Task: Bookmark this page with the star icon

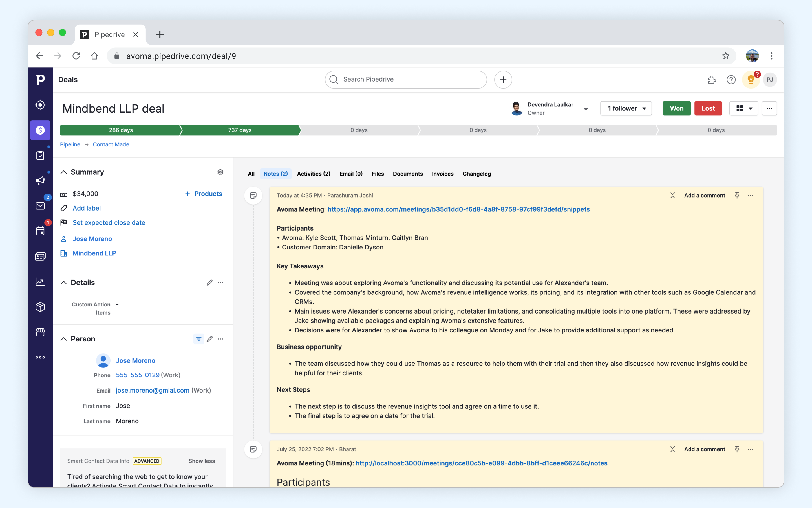Action: [x=726, y=56]
